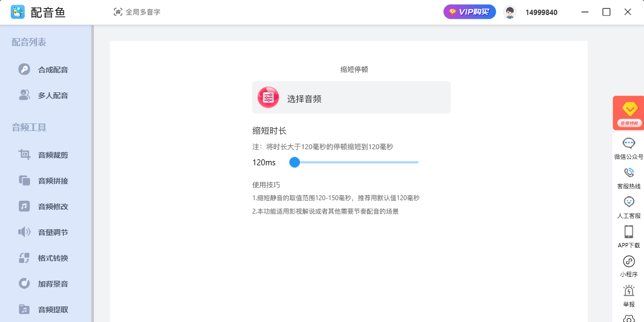Click the 音频工具 section header
Viewport: 644px width, 322px height.
pos(29,127)
